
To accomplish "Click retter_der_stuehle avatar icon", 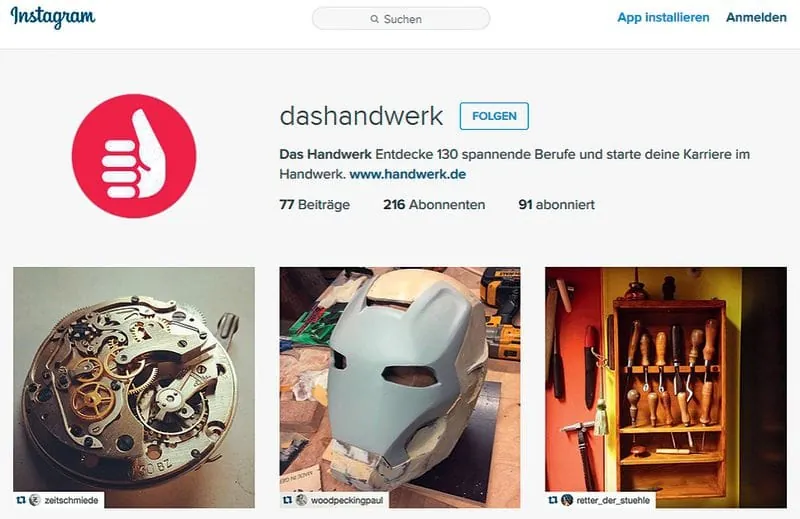I will coord(567,500).
